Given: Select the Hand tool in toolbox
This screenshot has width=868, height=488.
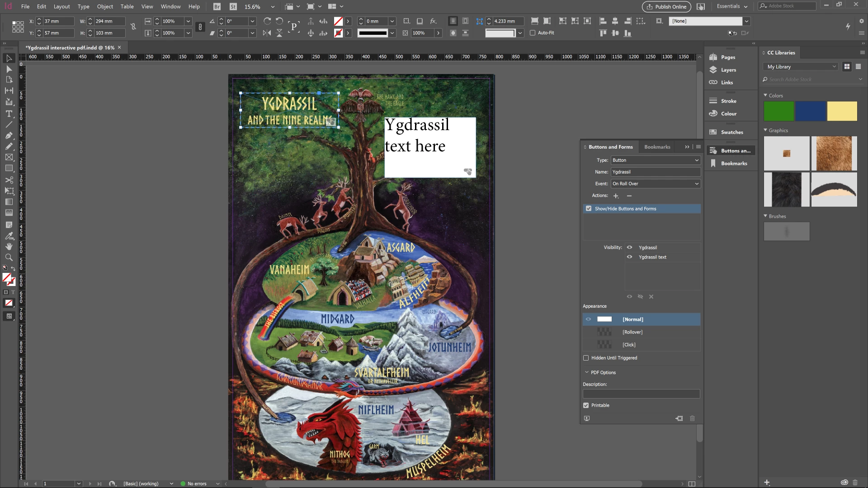Looking at the screenshot, I should tap(9, 247).
